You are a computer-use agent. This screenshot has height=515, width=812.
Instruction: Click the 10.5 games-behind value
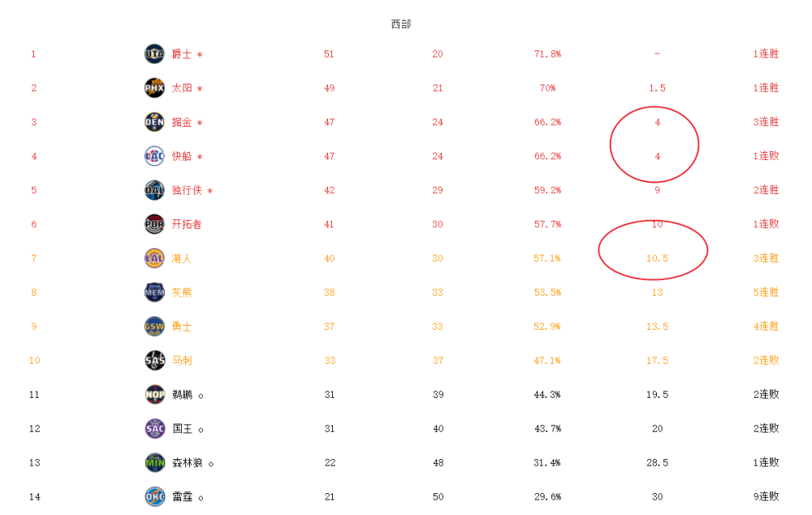(657, 258)
